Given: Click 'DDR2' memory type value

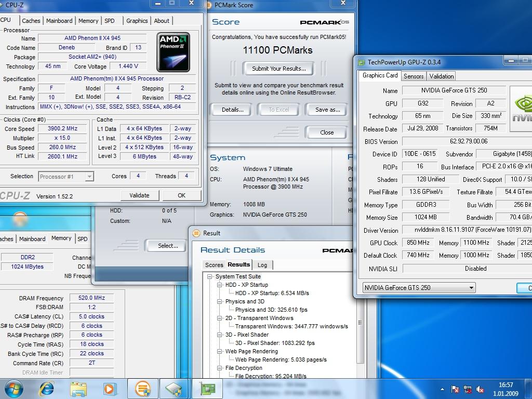Looking at the screenshot, I should coord(28,257).
